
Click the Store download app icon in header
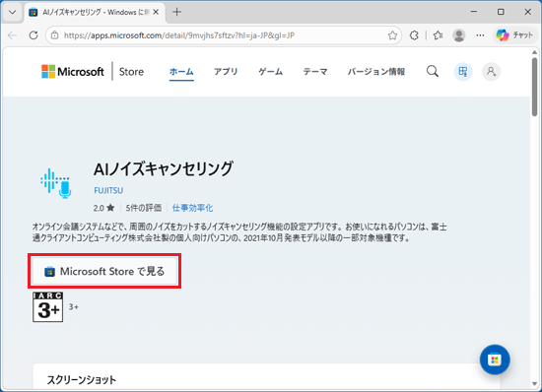[x=463, y=72]
